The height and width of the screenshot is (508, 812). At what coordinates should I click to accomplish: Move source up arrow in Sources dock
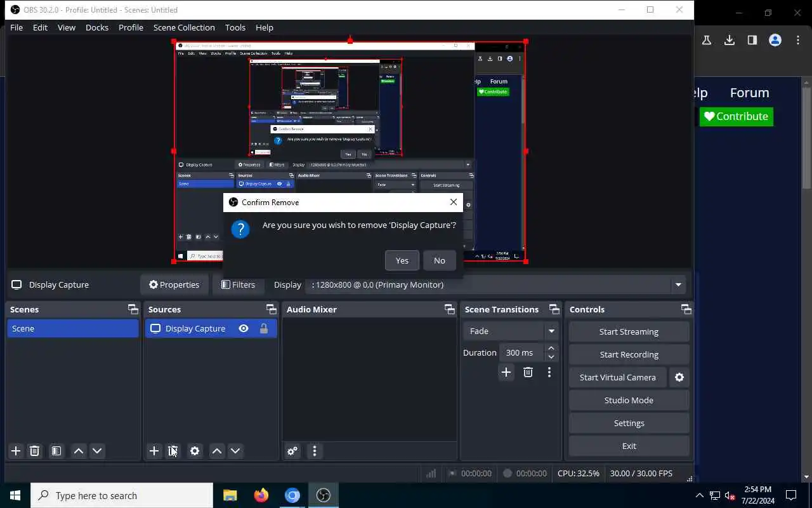click(x=217, y=451)
